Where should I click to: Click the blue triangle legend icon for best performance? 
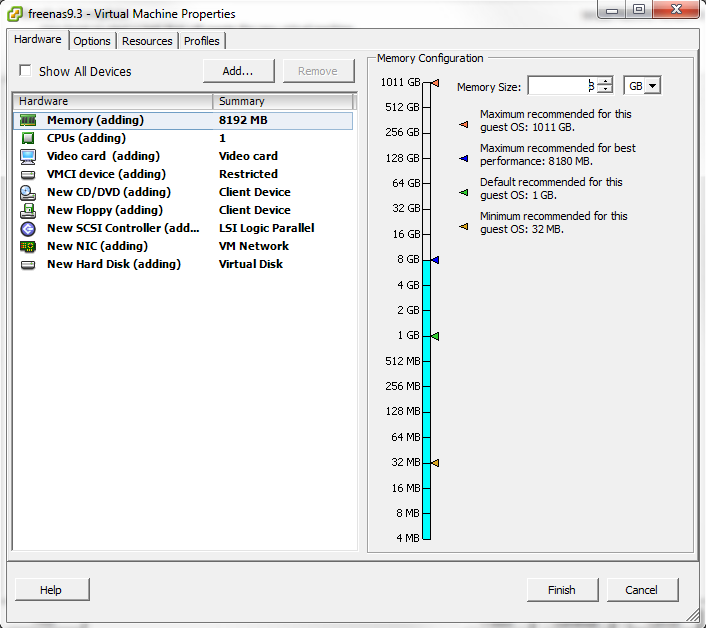pyautogui.click(x=464, y=158)
